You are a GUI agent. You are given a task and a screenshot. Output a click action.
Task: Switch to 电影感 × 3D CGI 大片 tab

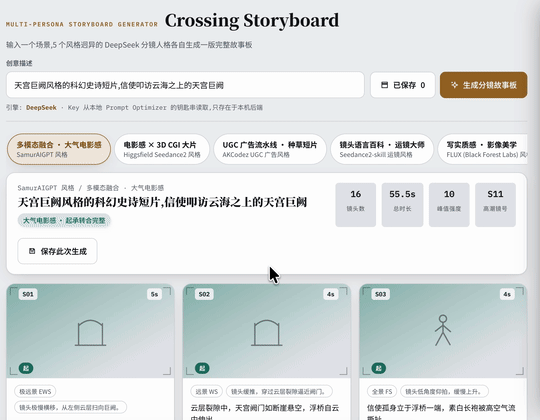point(162,149)
